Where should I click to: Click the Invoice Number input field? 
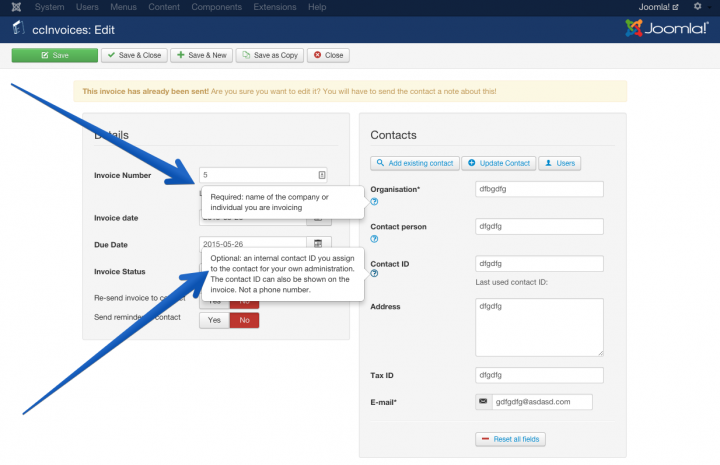click(263, 175)
